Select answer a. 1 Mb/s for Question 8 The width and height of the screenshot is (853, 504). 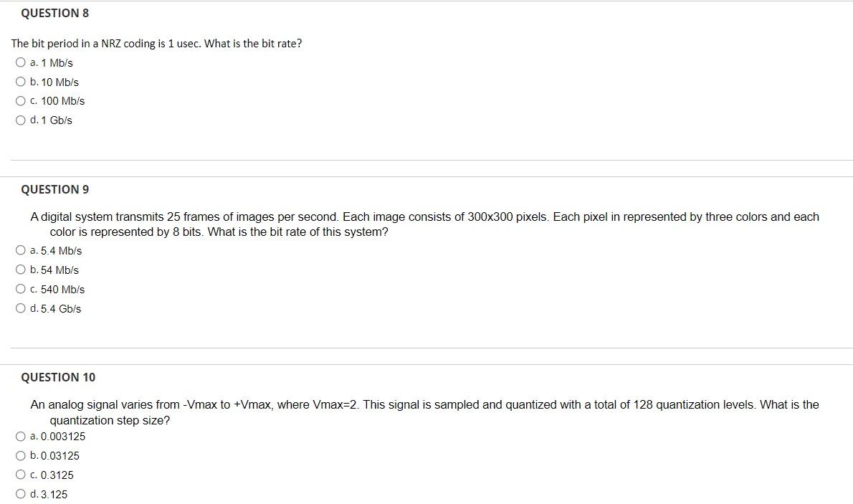pos(21,62)
